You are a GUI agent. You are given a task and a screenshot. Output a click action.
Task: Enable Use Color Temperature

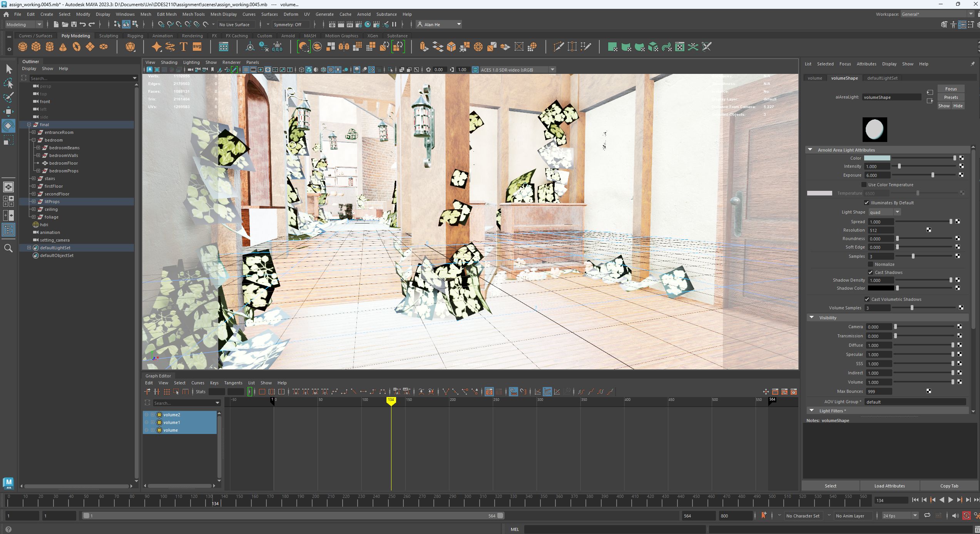864,185
